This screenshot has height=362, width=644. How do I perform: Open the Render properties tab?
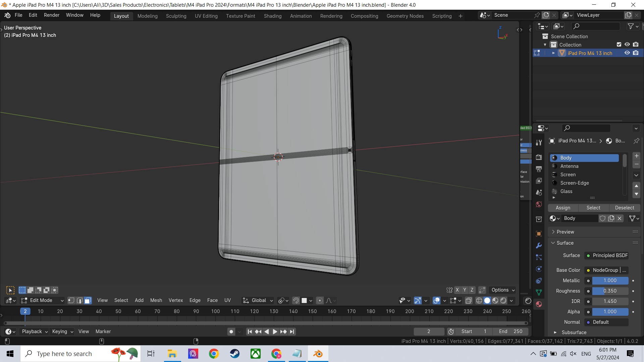tap(539, 157)
